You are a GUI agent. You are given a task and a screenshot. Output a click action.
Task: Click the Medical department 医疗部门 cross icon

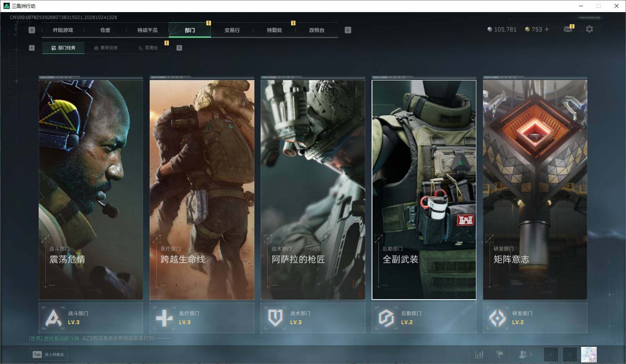pyautogui.click(x=164, y=318)
